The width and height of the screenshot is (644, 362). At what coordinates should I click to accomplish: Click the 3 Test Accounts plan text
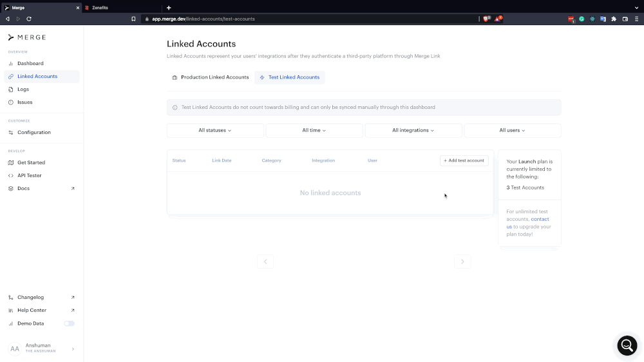[x=526, y=188]
